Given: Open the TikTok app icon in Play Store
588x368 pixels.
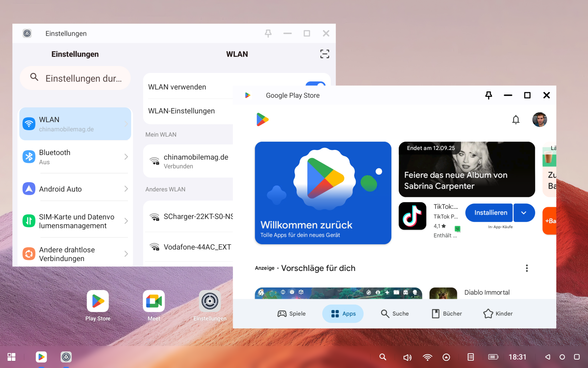Looking at the screenshot, I should pyautogui.click(x=412, y=216).
